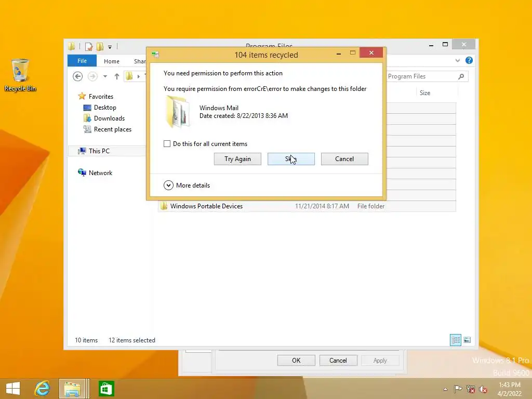Open recent locations dropdown arrow
This screenshot has width=532, height=399.
point(105,76)
